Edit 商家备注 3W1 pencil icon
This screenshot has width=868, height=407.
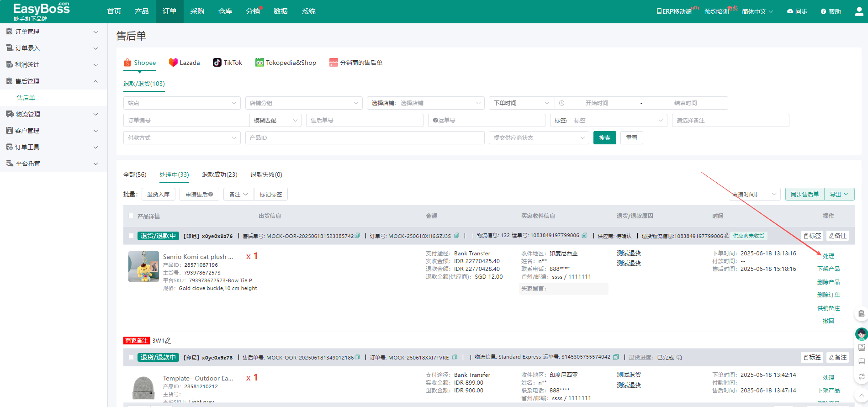point(168,341)
